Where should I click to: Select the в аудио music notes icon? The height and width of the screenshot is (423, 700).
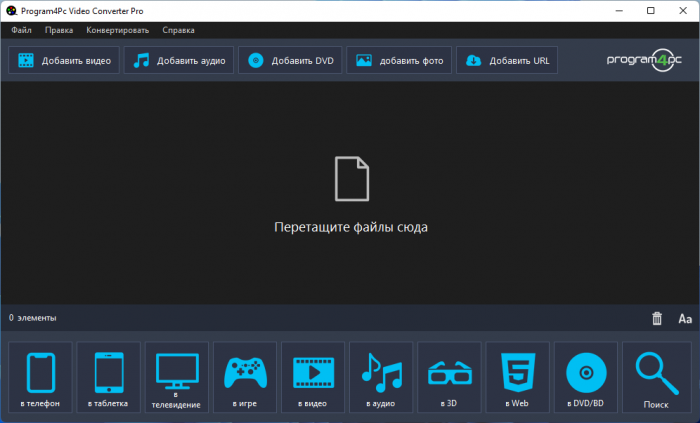[x=381, y=377]
